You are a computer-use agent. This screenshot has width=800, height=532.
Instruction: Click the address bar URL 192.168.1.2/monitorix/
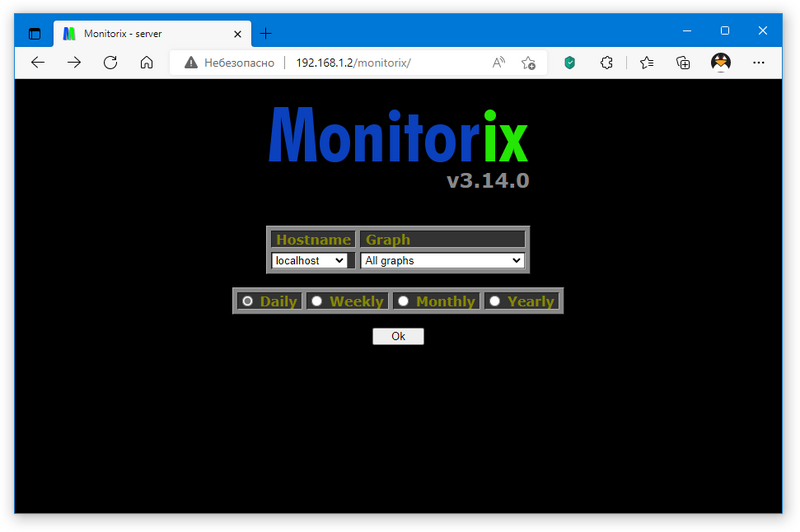tap(353, 63)
